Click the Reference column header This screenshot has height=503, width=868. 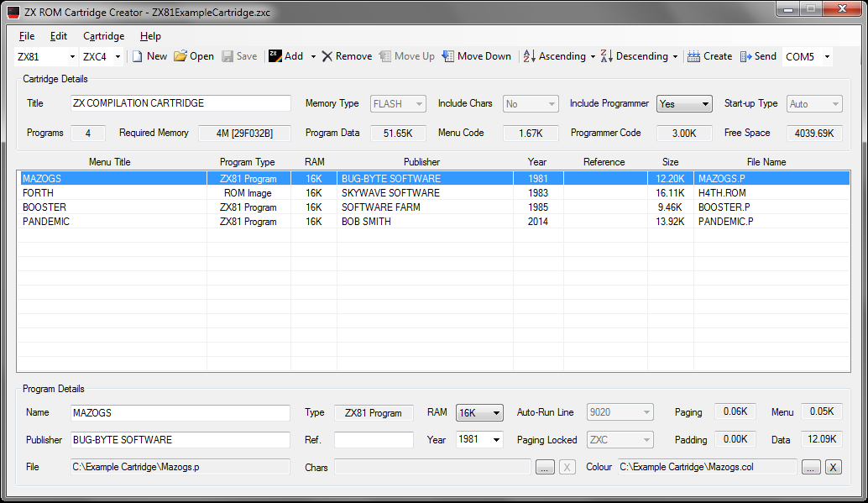click(x=604, y=162)
